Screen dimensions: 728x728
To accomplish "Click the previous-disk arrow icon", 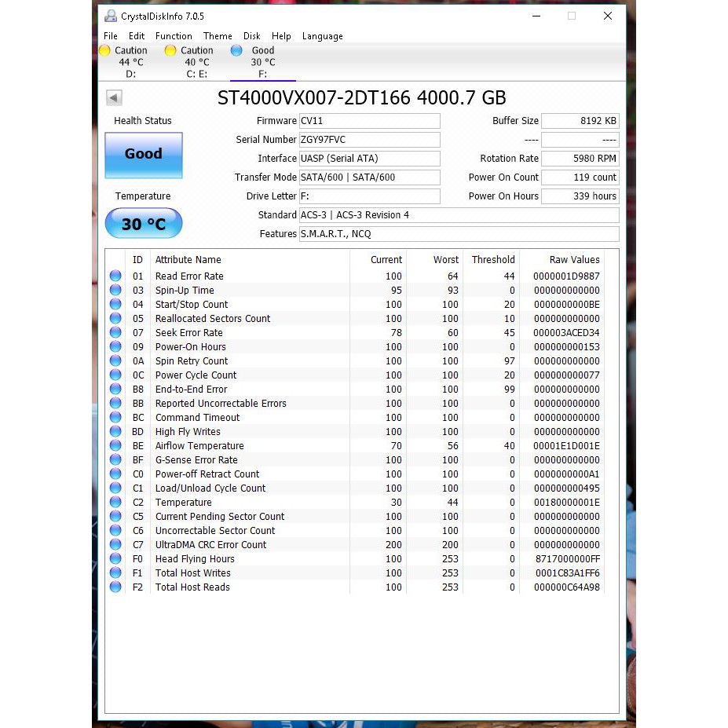I will click(x=113, y=97).
